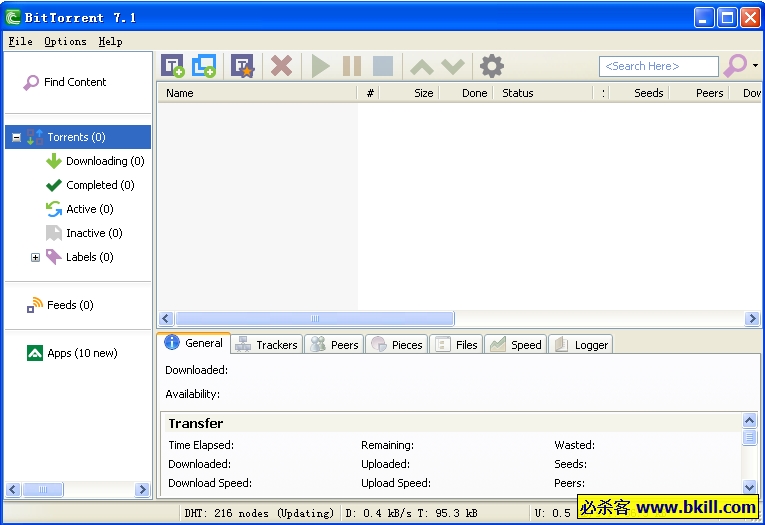Open the search provider dropdown arrow
The height and width of the screenshot is (525, 765).
(x=755, y=66)
